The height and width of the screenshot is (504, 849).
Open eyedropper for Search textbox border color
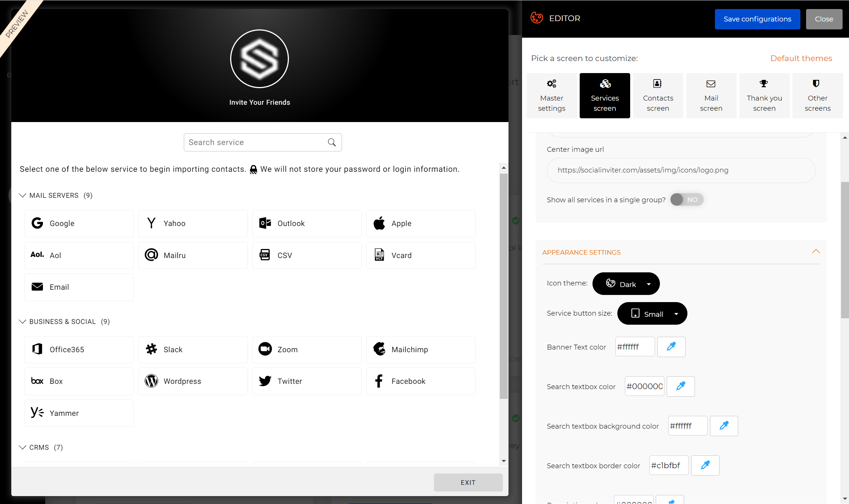point(705,465)
